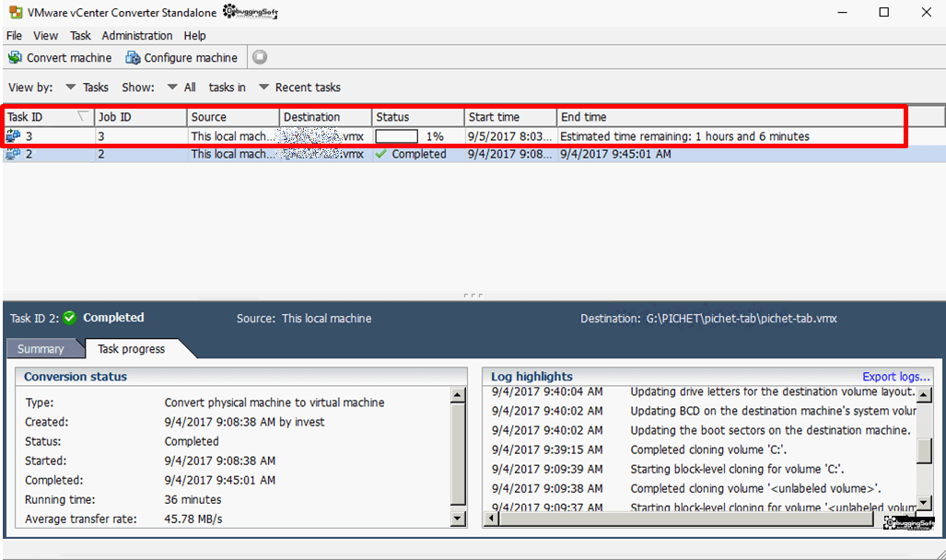
Task: Click the Log highlights horizontal scrollbar thumb
Action: (686, 519)
